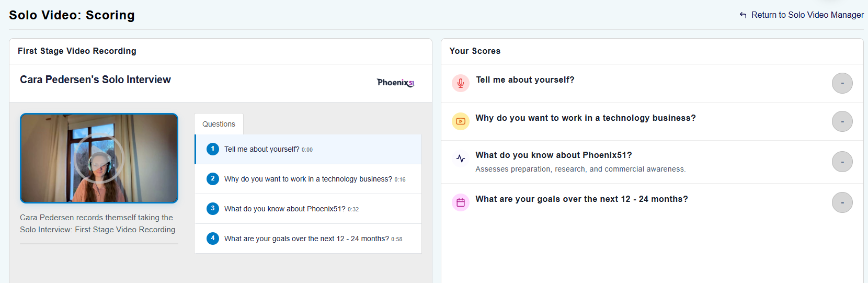Click the number 2 badge in Questions list
The height and width of the screenshot is (283, 868).
click(213, 179)
